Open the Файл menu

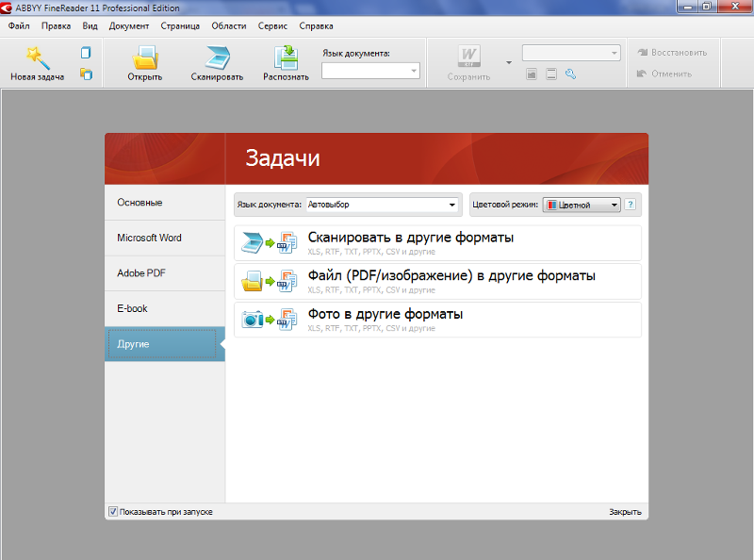(19, 26)
